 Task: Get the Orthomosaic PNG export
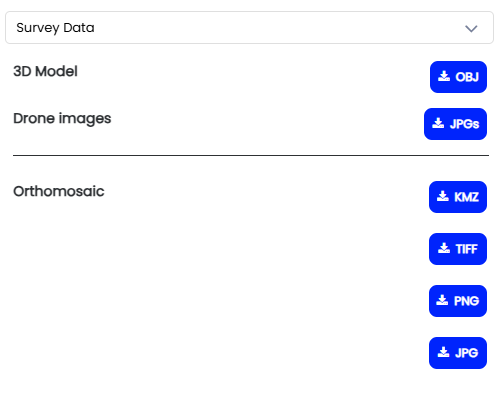tap(458, 301)
